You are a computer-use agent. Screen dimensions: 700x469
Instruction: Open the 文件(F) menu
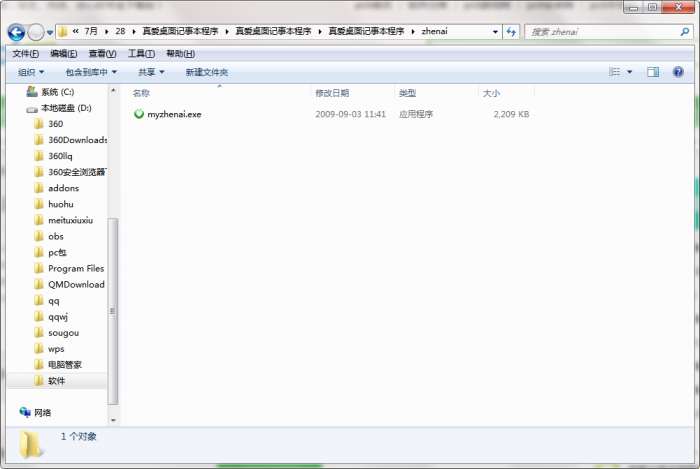[25, 54]
